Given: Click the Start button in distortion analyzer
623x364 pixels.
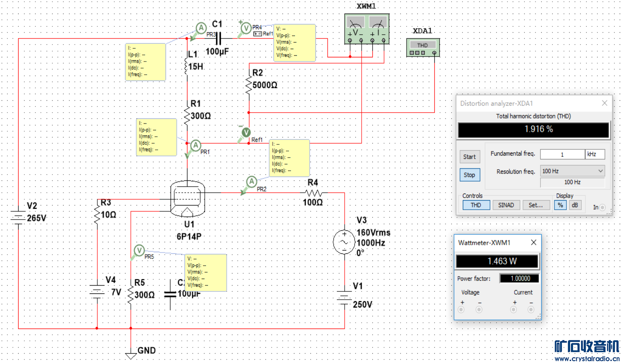Looking at the screenshot, I should point(469,157).
